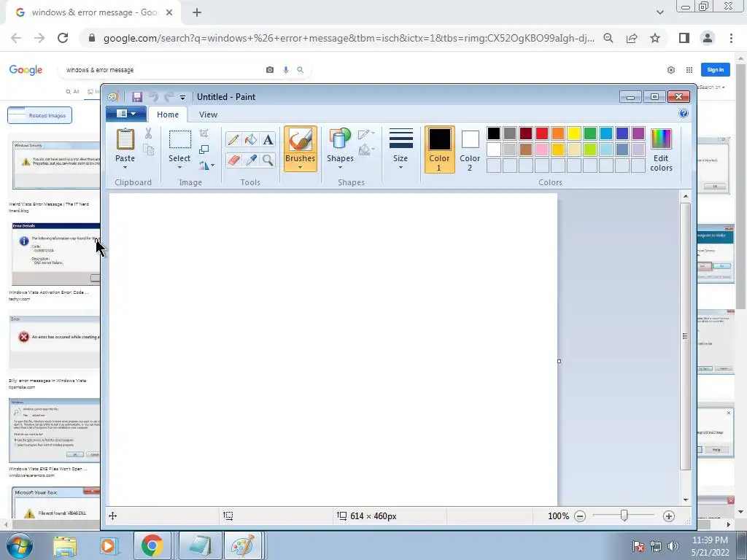Click Paint vertical scrollbar down arrow
The height and width of the screenshot is (560, 747).
point(686,500)
